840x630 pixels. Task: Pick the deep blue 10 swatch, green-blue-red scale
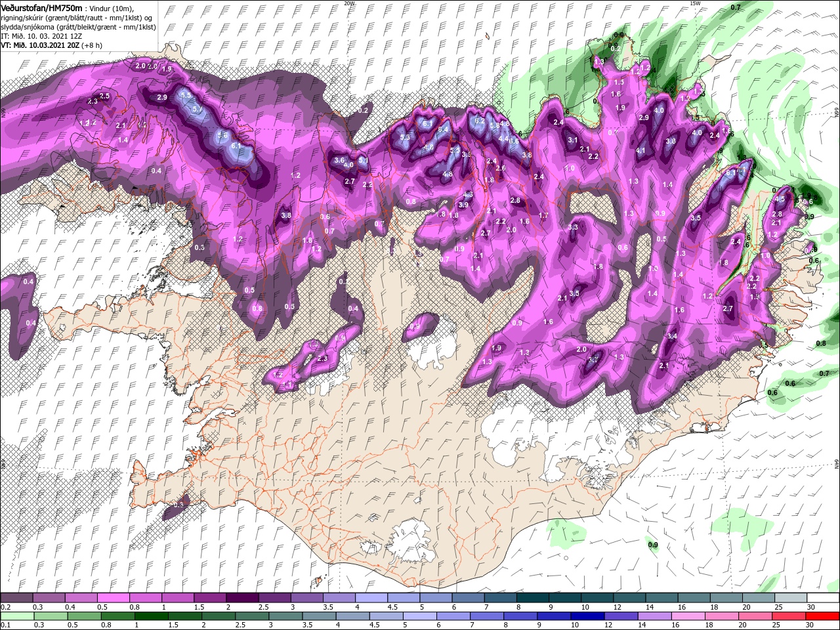click(x=587, y=616)
